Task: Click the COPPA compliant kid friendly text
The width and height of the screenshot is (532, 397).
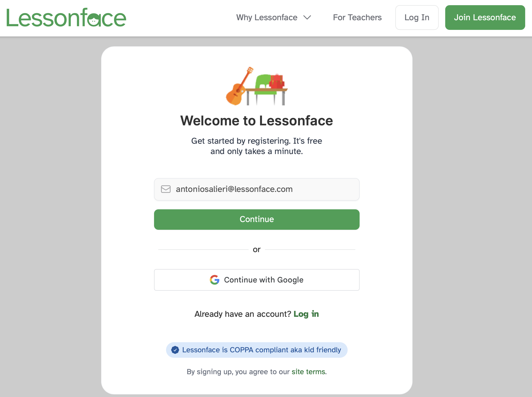Action: pyautogui.click(x=262, y=350)
